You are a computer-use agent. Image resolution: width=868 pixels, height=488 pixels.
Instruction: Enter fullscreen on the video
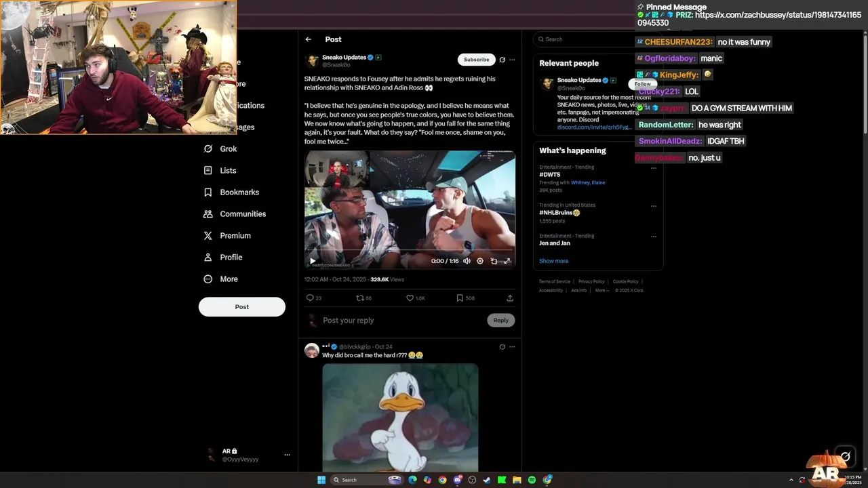click(x=507, y=261)
